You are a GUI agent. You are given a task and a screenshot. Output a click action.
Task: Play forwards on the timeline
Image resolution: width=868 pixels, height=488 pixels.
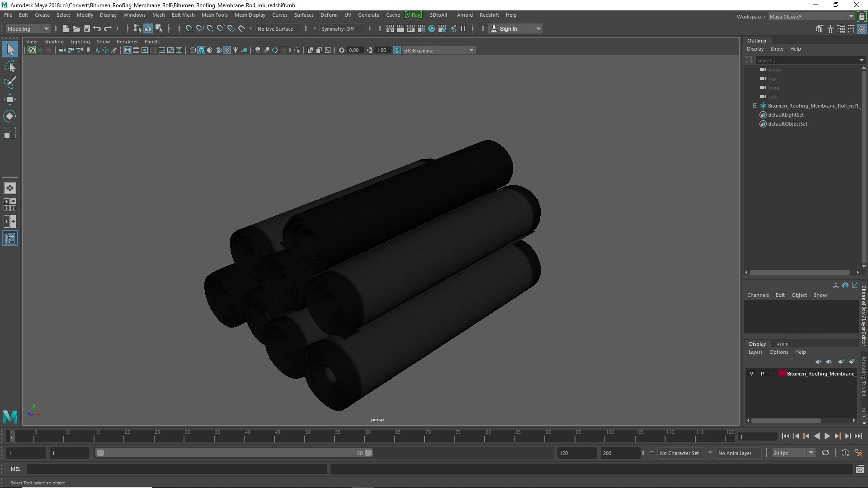point(827,436)
